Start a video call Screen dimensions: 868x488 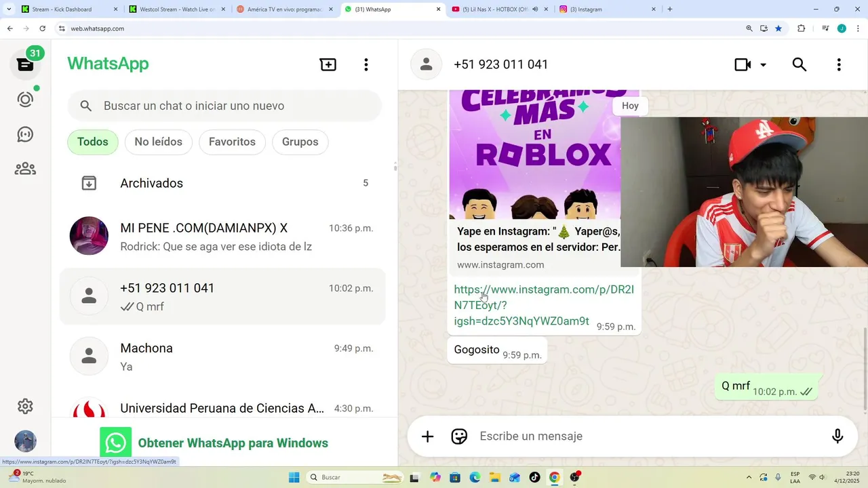coord(743,64)
